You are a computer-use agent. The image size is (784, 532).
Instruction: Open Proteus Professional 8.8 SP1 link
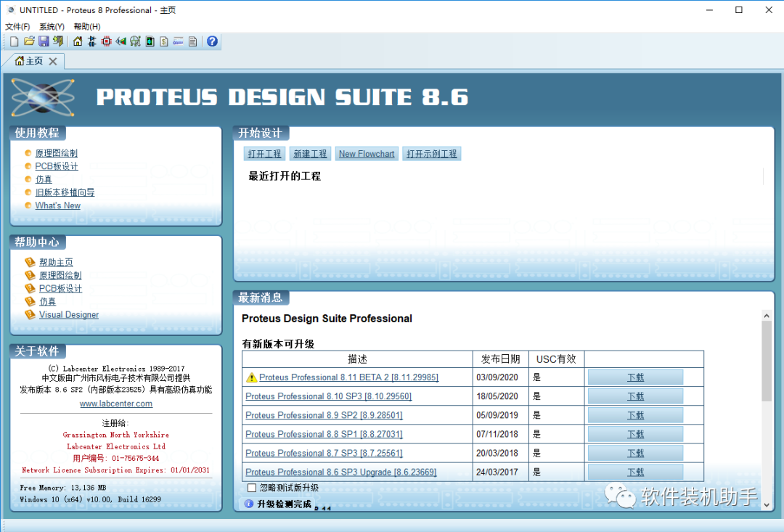(x=324, y=435)
